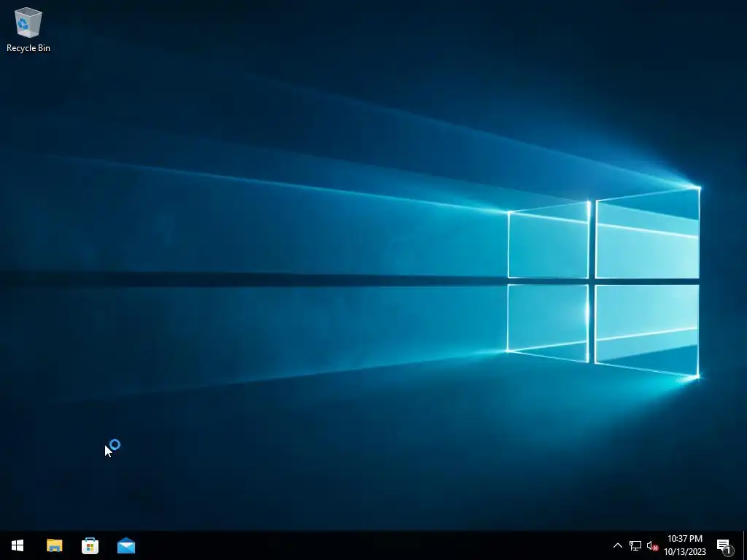Launch File Explorer from the taskbar
Image resolution: width=747 pixels, height=560 pixels.
pyautogui.click(x=54, y=545)
